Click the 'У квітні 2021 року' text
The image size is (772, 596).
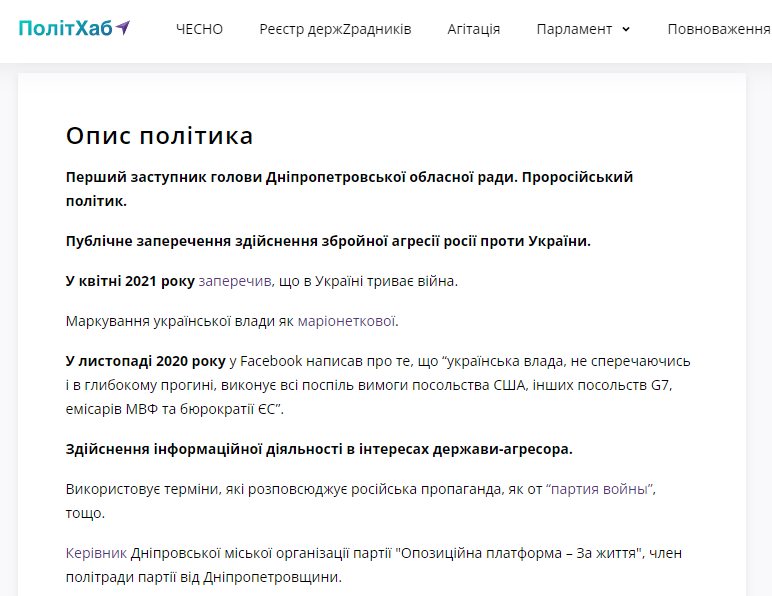(130, 281)
